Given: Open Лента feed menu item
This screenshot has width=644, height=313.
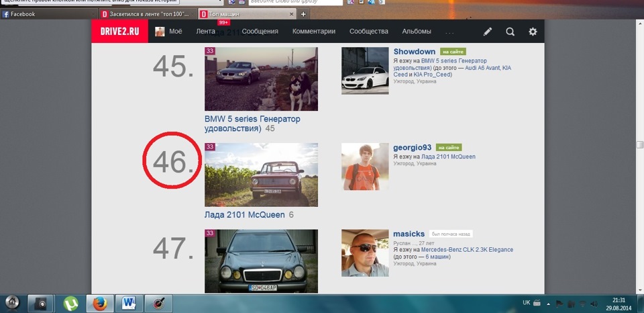Looking at the screenshot, I should click(x=205, y=32).
